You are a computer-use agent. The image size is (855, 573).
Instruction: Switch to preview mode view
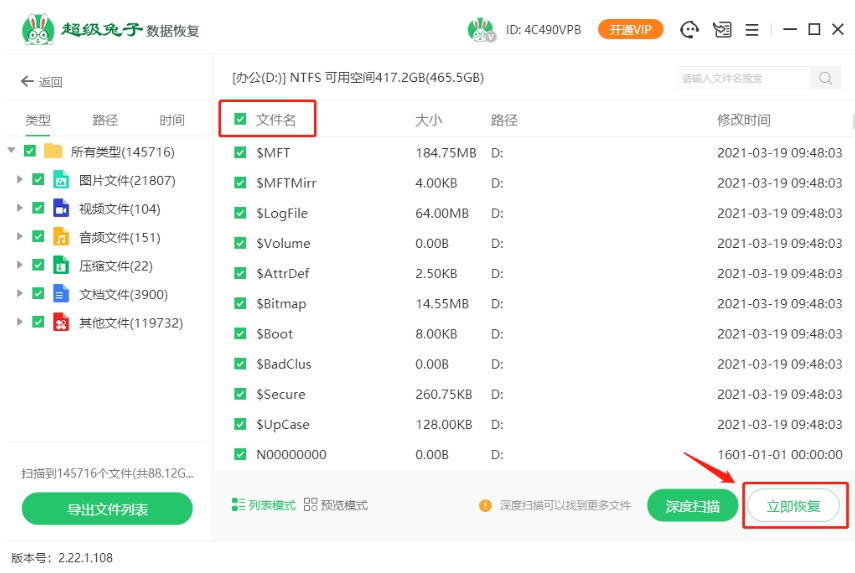tap(336, 505)
